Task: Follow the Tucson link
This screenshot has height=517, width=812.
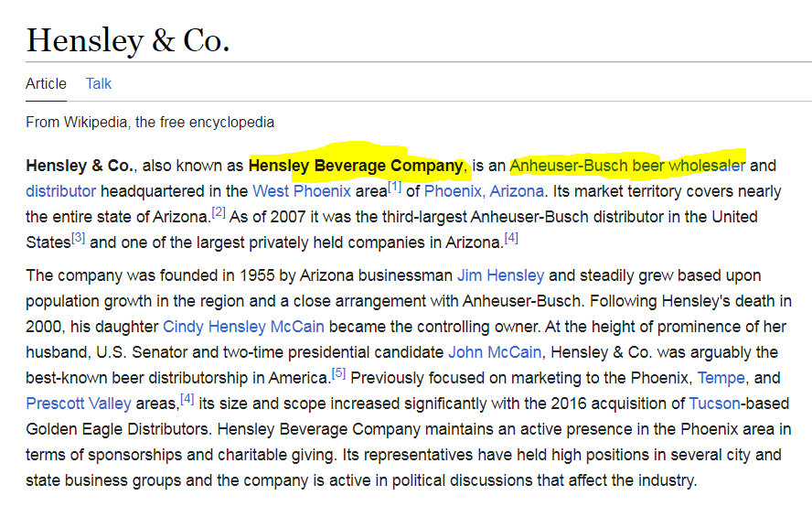Action: pos(715,404)
